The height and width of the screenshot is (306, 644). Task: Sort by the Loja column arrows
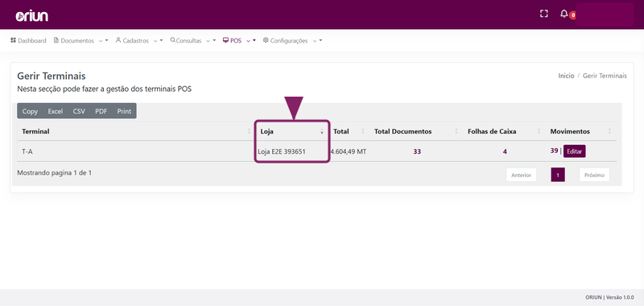[321, 131]
